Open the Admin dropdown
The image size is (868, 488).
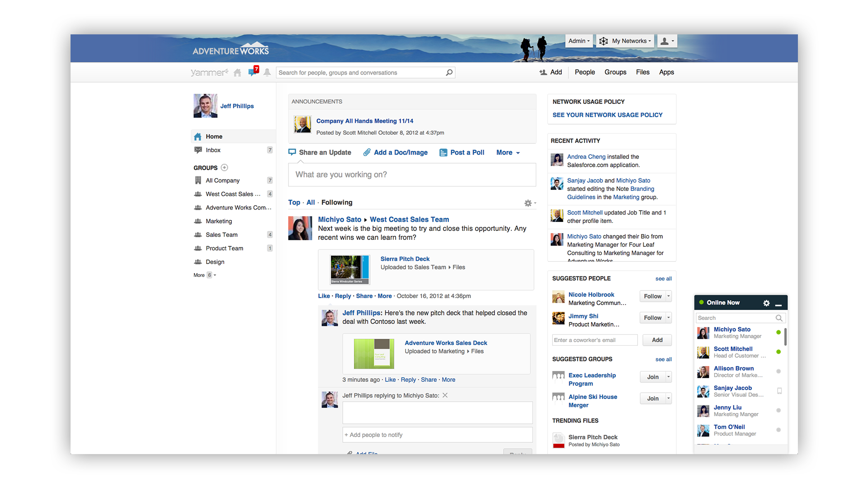coord(579,41)
